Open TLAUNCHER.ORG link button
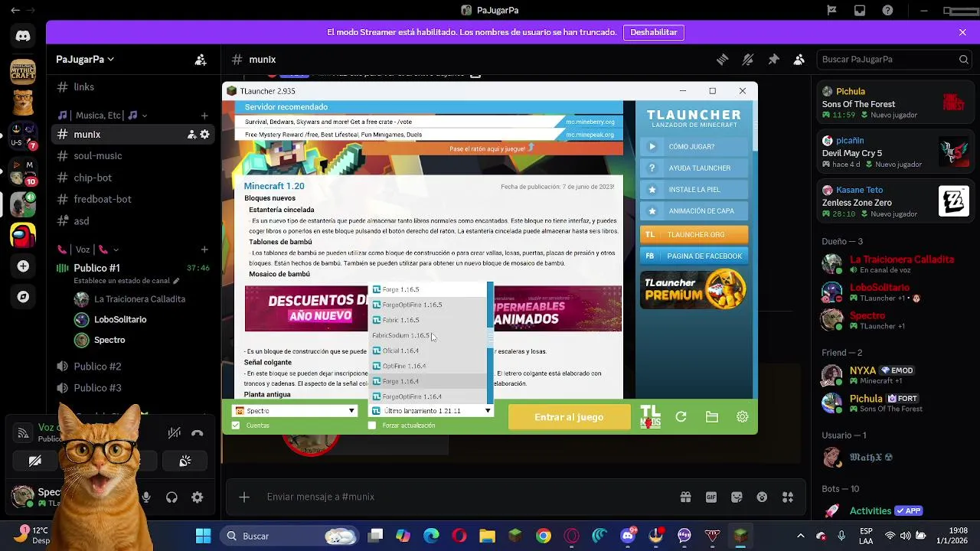Screen dimensions: 980x551 coord(694,235)
